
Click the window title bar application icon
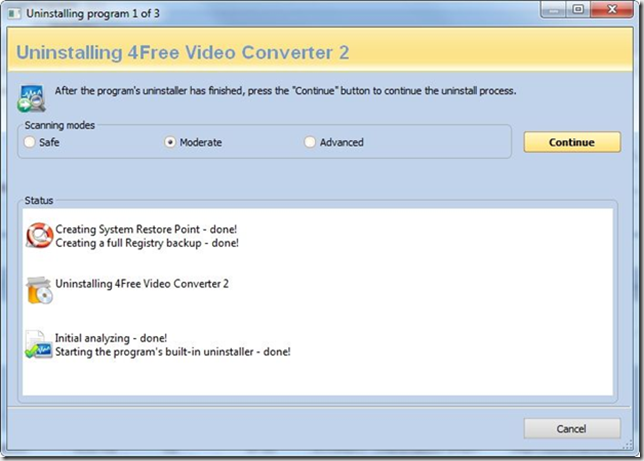tap(14, 14)
